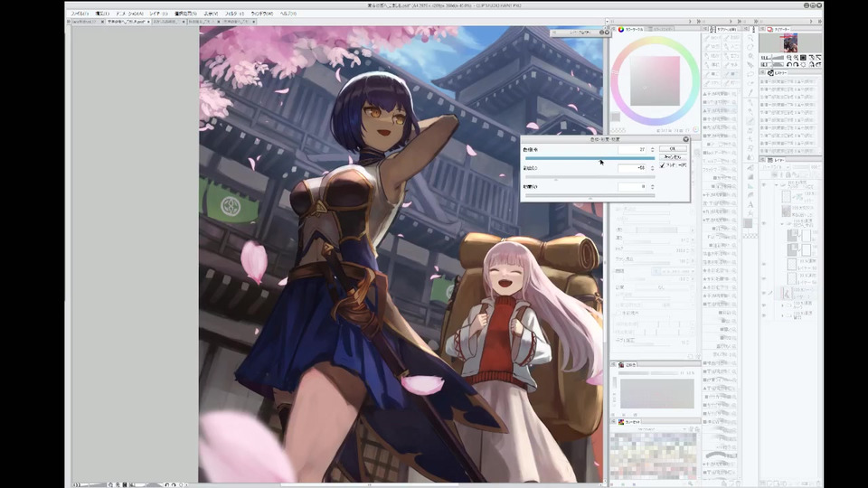868x488 pixels.
Task: Toggle the Preview checkbox in dialog
Action: pos(662,165)
